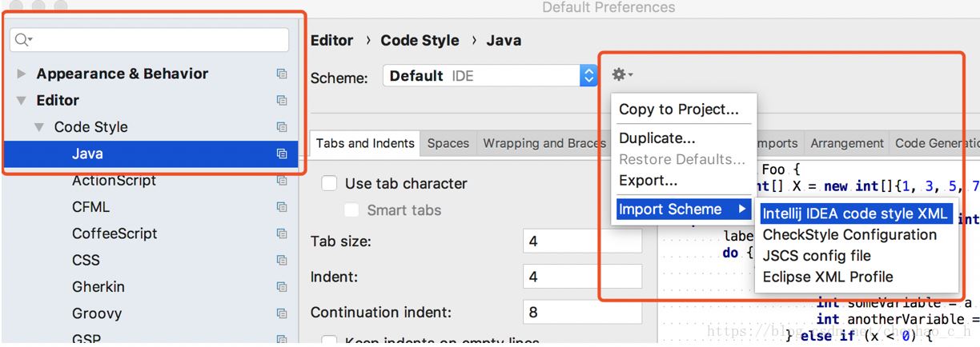Screen dimensions: 980x347
Task: Click the Tab size input field
Action: pos(581,241)
